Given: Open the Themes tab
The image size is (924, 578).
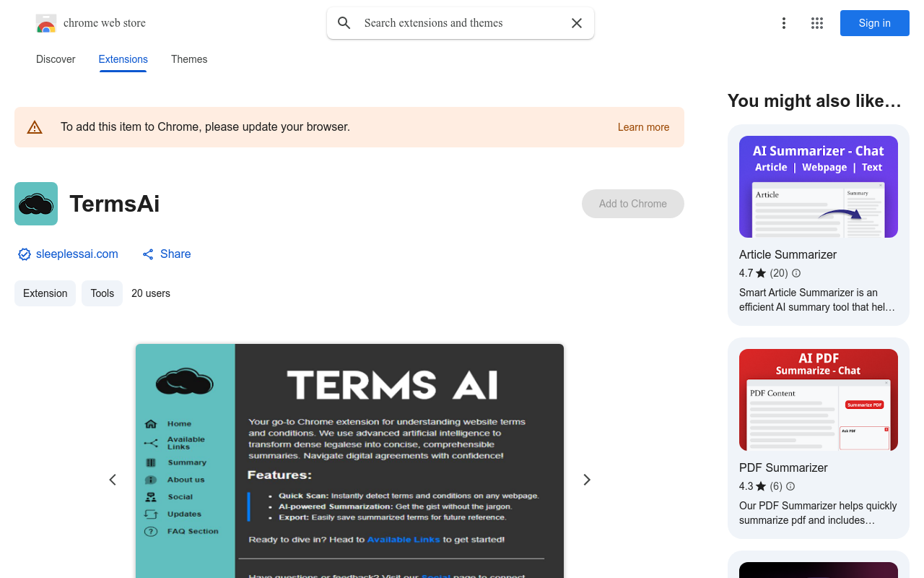Looking at the screenshot, I should tap(189, 59).
